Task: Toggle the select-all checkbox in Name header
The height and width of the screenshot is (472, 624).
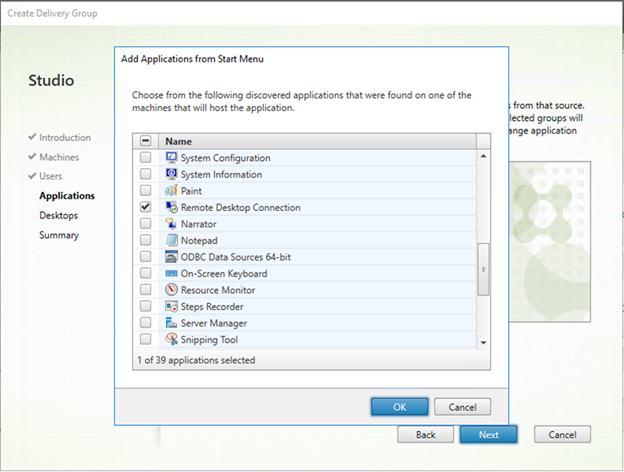Action: pos(146,141)
